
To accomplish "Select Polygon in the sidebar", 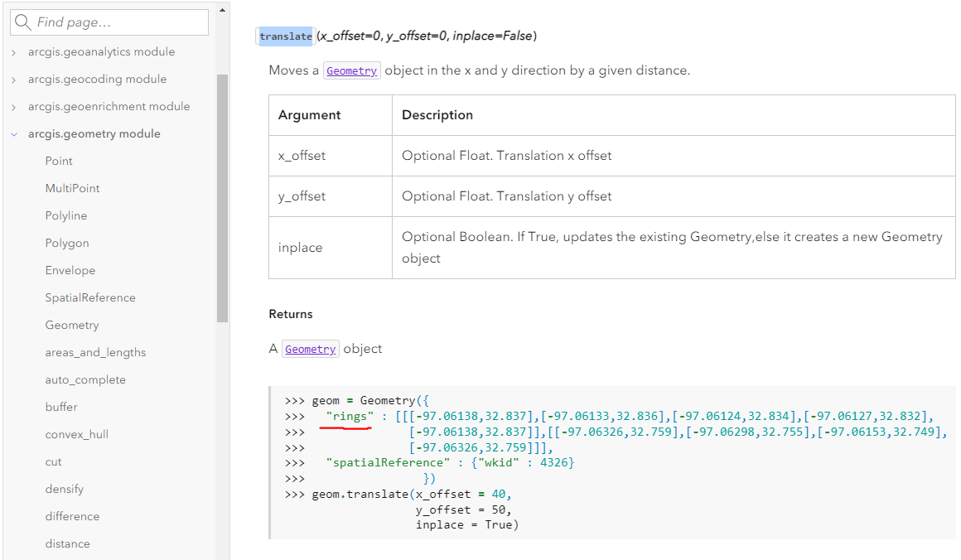I will (x=66, y=242).
